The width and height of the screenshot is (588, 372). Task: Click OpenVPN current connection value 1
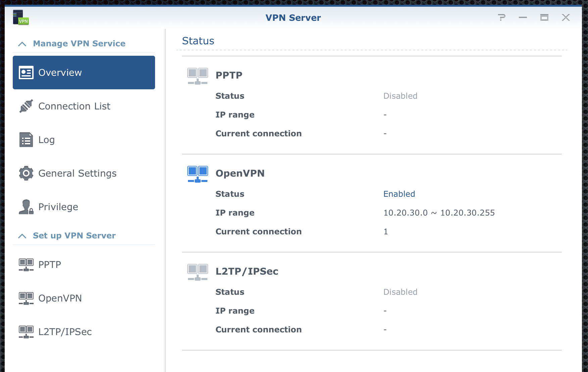pyautogui.click(x=386, y=232)
